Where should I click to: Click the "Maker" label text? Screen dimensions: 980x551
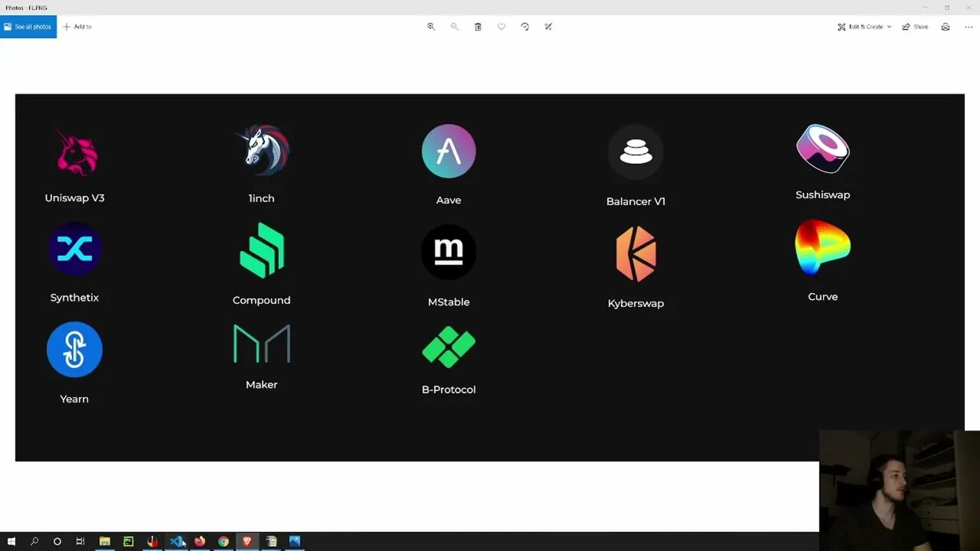pos(262,385)
